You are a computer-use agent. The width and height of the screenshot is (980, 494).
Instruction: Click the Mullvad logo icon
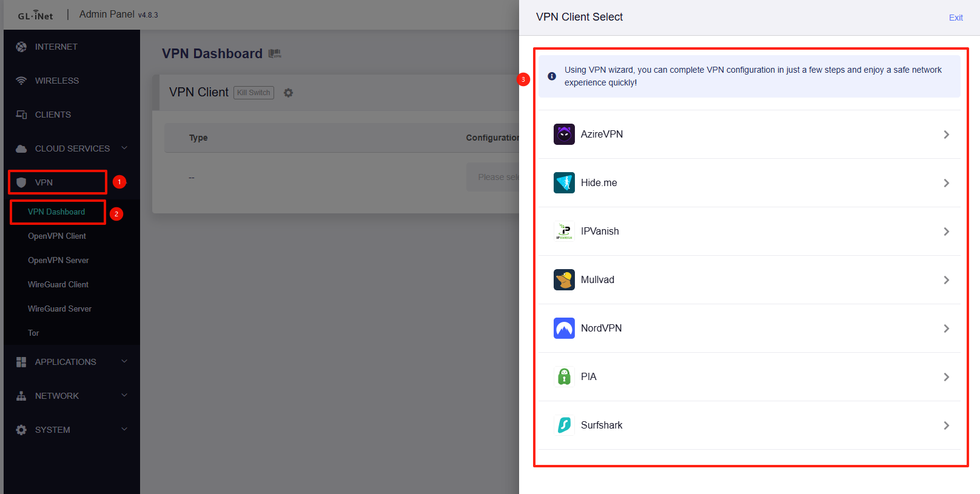point(564,280)
